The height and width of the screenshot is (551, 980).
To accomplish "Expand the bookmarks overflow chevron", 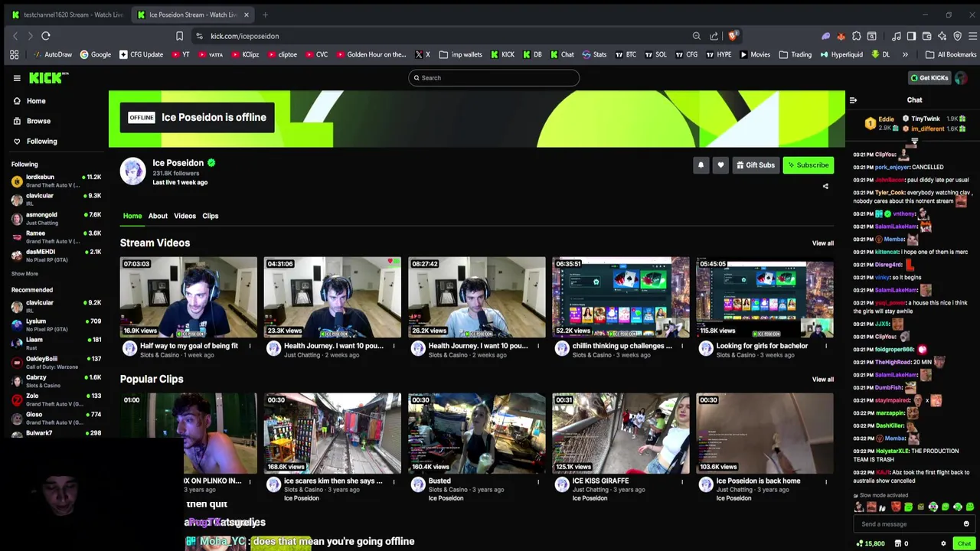I will coord(905,54).
